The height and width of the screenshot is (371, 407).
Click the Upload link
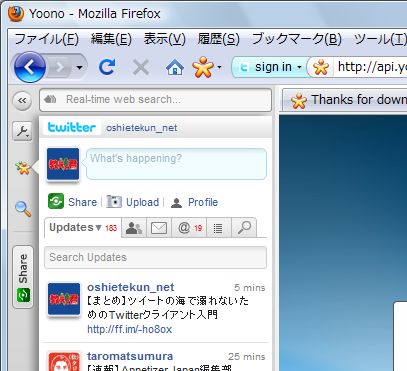[142, 202]
